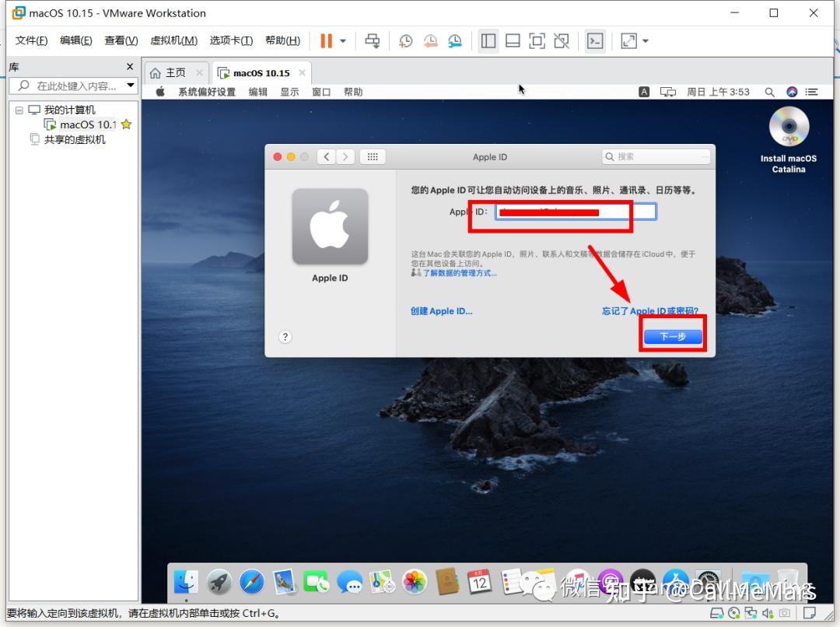Image resolution: width=840 pixels, height=627 pixels.
Task: Click the 下一步 button
Action: tap(673, 337)
